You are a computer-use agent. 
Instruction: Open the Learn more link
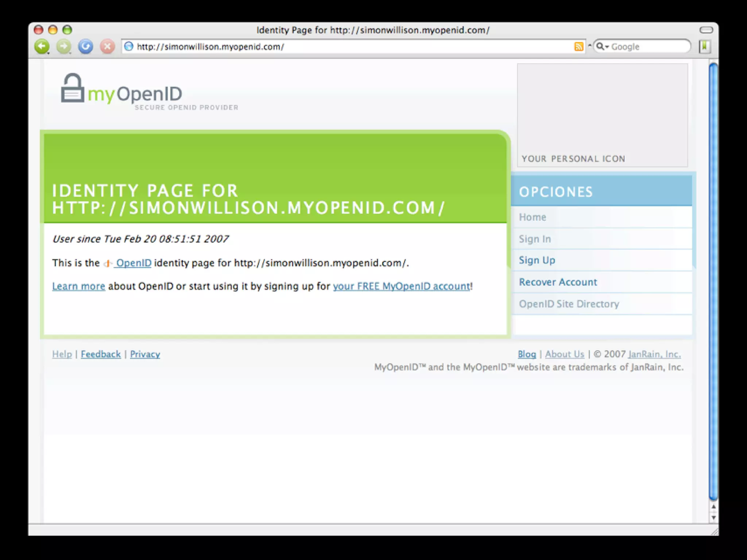pyautogui.click(x=78, y=287)
